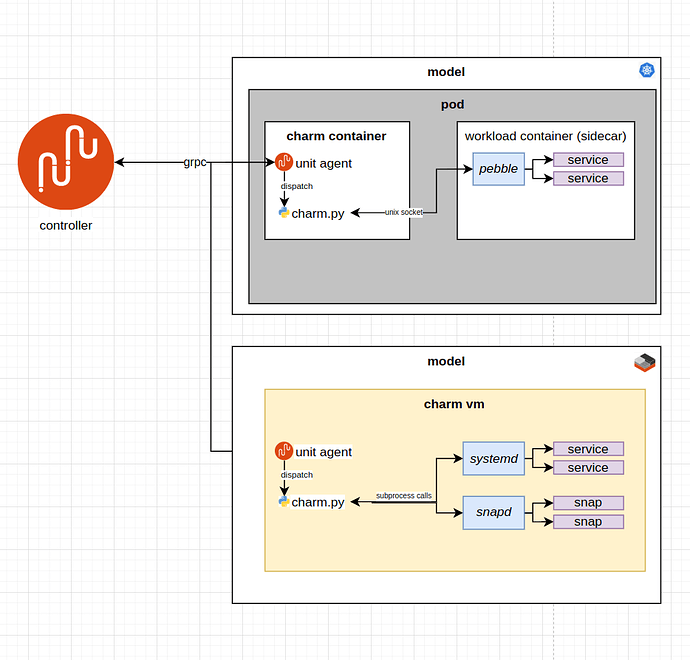Click Python icon beside charm.py in charm vm
The width and height of the screenshot is (690, 660).
pyautogui.click(x=284, y=502)
